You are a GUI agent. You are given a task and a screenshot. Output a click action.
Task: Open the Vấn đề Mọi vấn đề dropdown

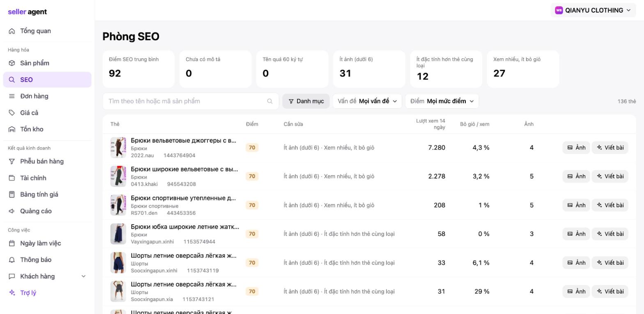tap(367, 101)
